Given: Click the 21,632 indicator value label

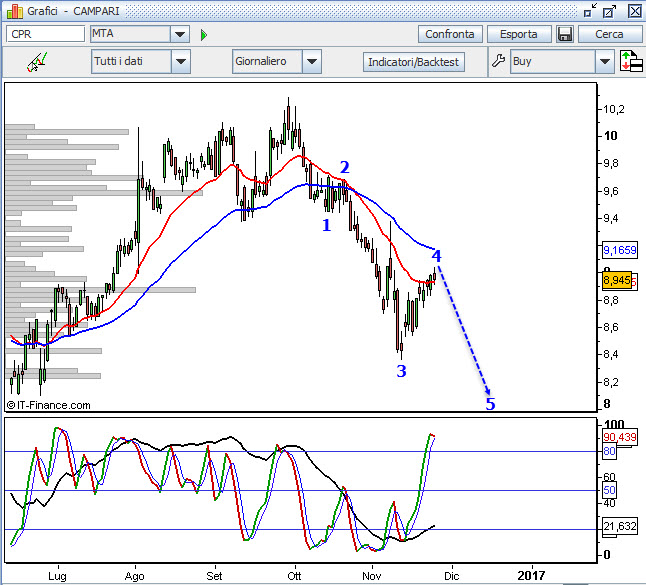Looking at the screenshot, I should click(620, 526).
